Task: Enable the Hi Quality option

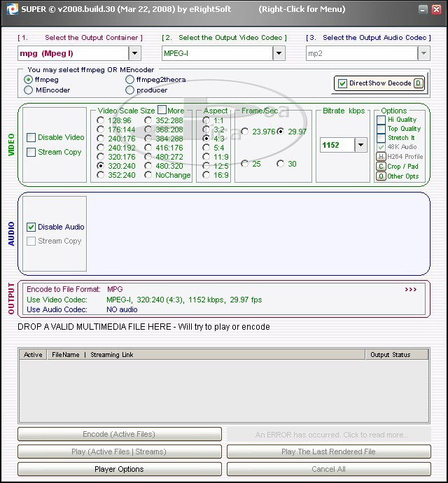Action: tap(381, 120)
